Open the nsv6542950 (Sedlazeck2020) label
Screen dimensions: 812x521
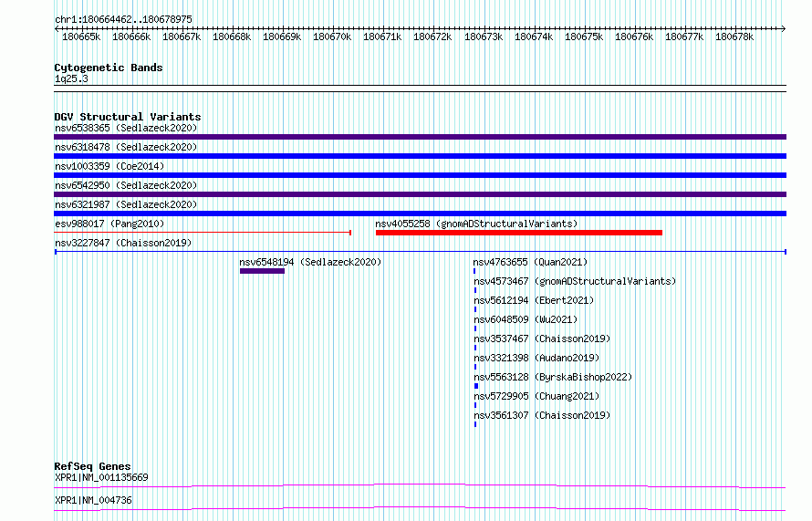[x=126, y=185]
